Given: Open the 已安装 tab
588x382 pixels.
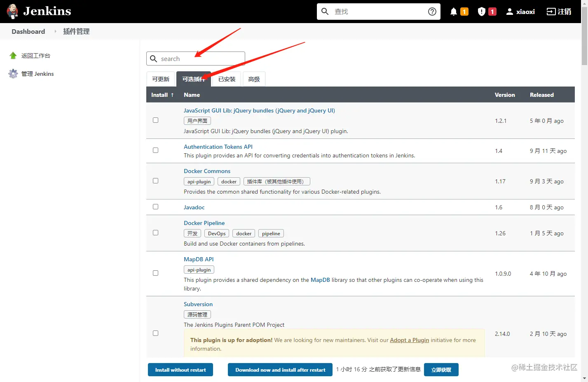Looking at the screenshot, I should pyautogui.click(x=227, y=79).
